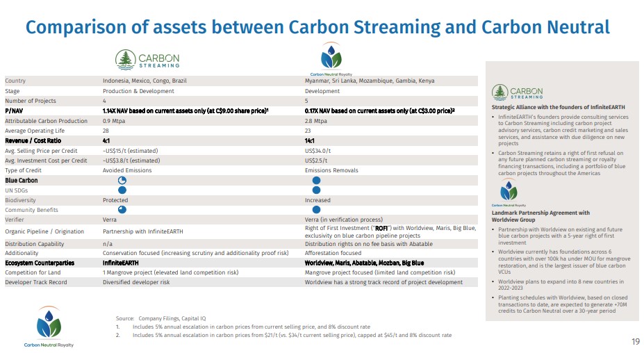Click 'Distribution rights on no fee basis with Abatable'
Screen dimensions: 644x353
point(369,244)
